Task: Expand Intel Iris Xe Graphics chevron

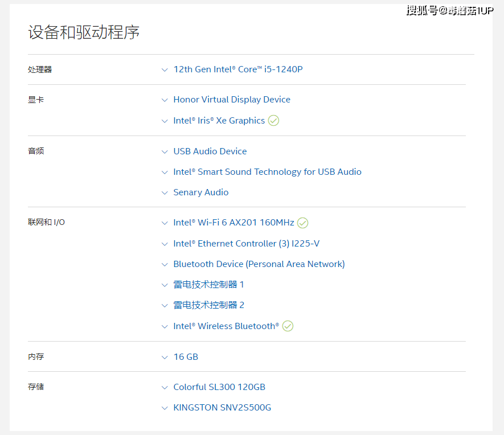Action: [x=165, y=121]
